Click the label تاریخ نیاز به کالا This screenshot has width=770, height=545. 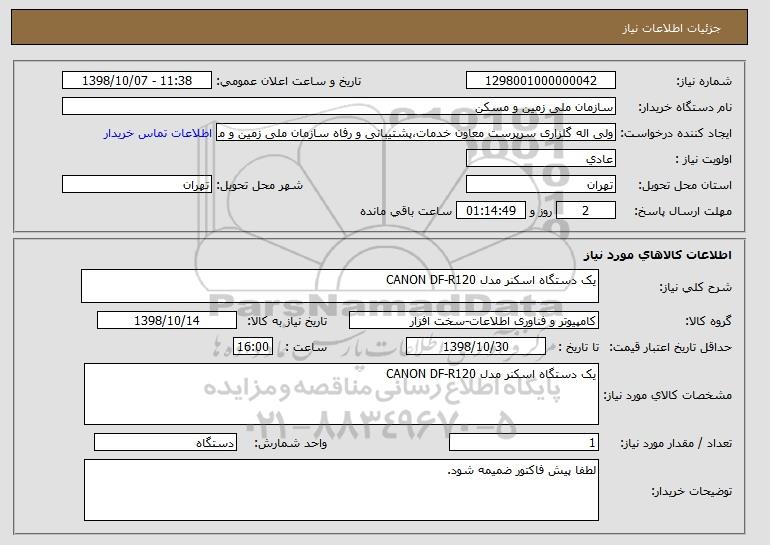(287, 321)
